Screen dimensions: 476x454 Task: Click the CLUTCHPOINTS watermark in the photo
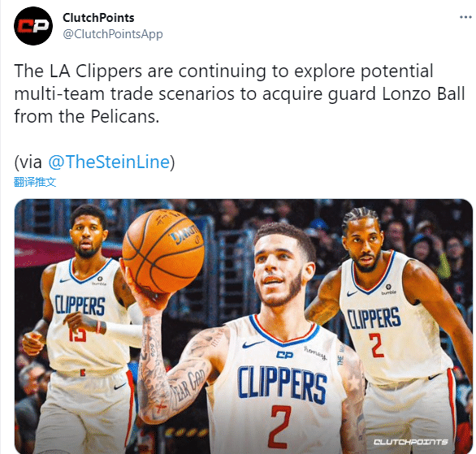click(411, 442)
